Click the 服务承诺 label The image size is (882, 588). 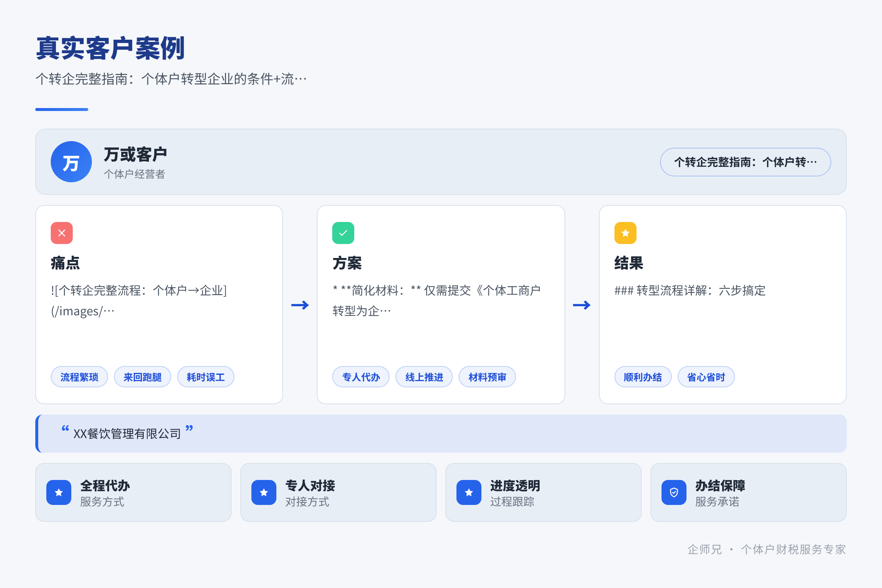point(717,502)
